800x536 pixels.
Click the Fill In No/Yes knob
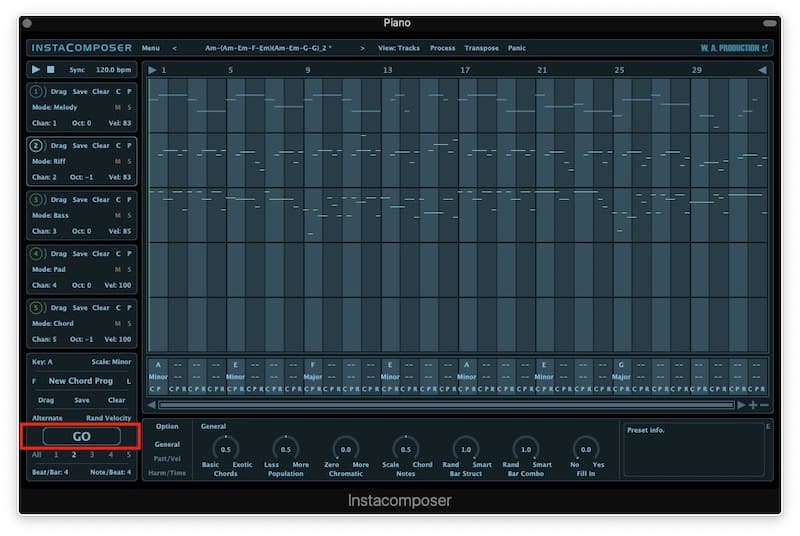[586, 449]
